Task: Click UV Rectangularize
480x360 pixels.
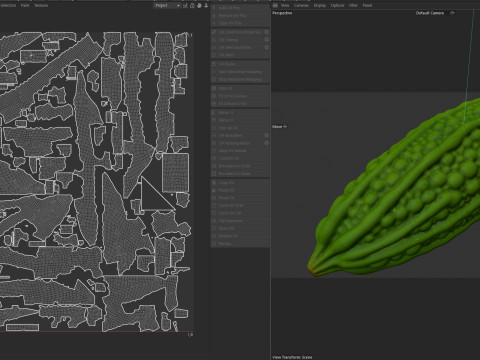Action: tap(234, 143)
